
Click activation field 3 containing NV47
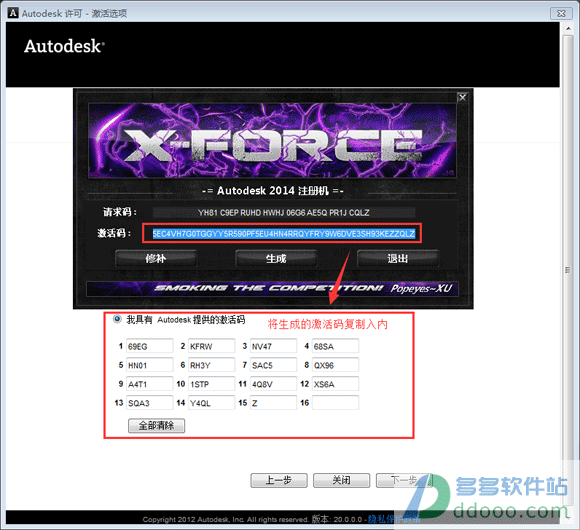pos(273,346)
